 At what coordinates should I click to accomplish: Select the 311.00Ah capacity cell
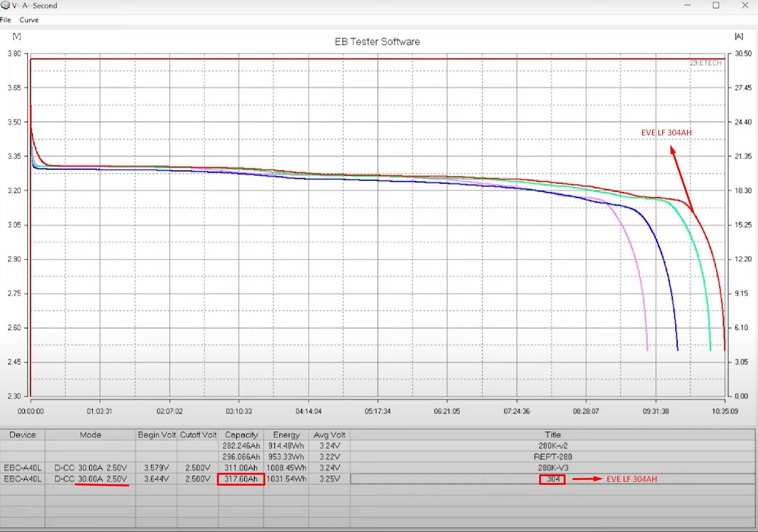[x=241, y=468]
